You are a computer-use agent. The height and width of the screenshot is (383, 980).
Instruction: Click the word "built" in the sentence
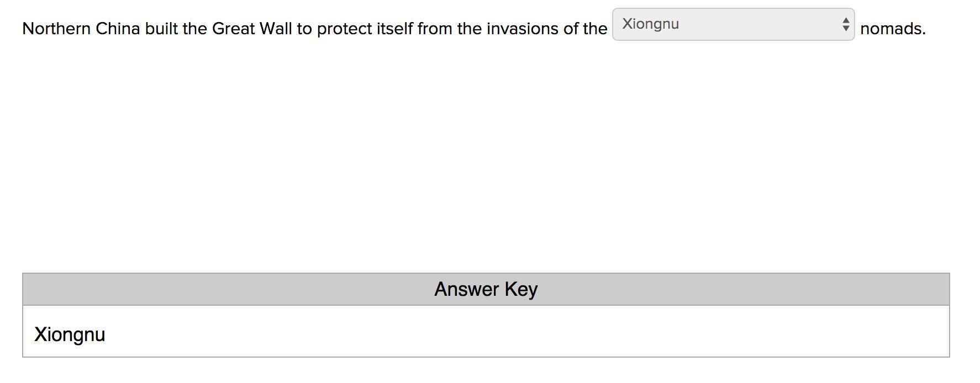[161, 29]
